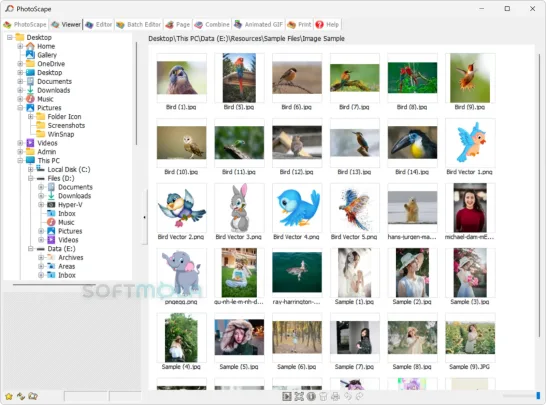Open the Page tab
546x405 pixels.
(178, 24)
